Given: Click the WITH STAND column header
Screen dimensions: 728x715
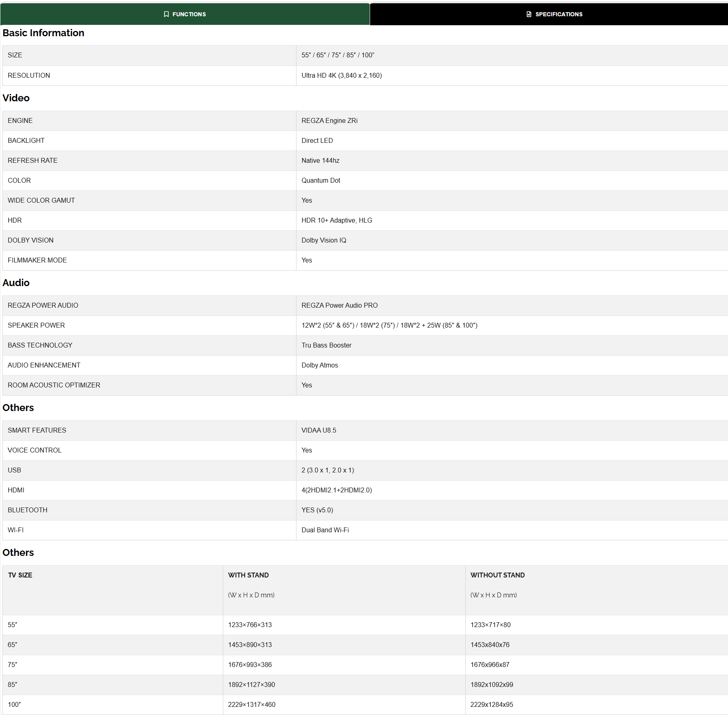Looking at the screenshot, I should (248, 575).
